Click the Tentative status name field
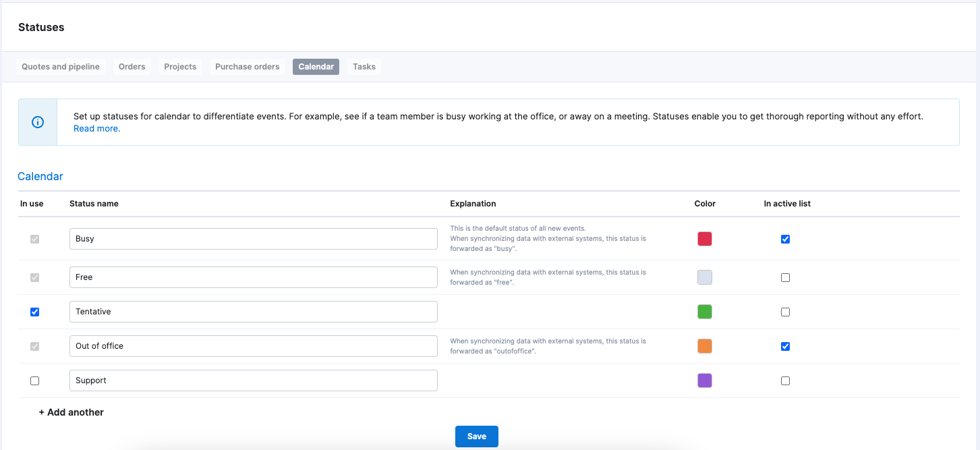The width and height of the screenshot is (980, 450). tap(254, 312)
